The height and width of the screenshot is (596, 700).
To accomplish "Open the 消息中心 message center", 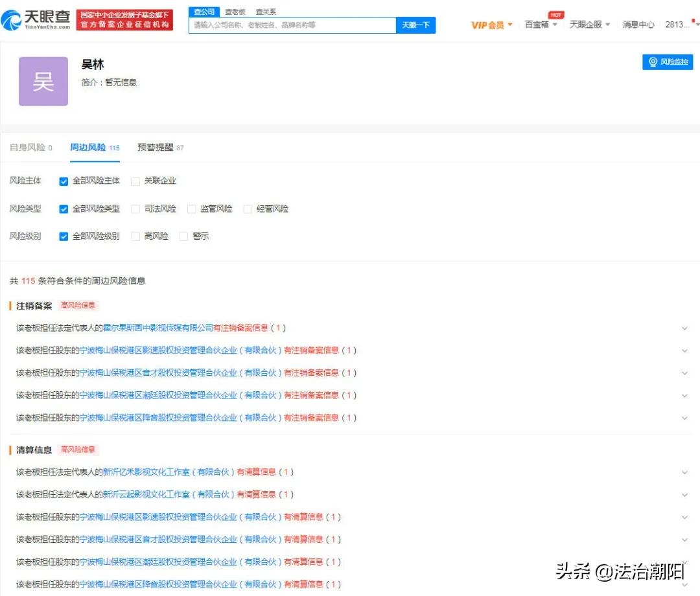I will 638,23.
